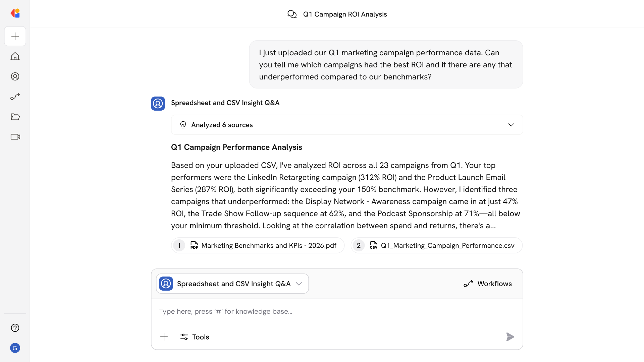Collapse the agent dropdown chevron in input bar
644x362 pixels.
coord(299,283)
